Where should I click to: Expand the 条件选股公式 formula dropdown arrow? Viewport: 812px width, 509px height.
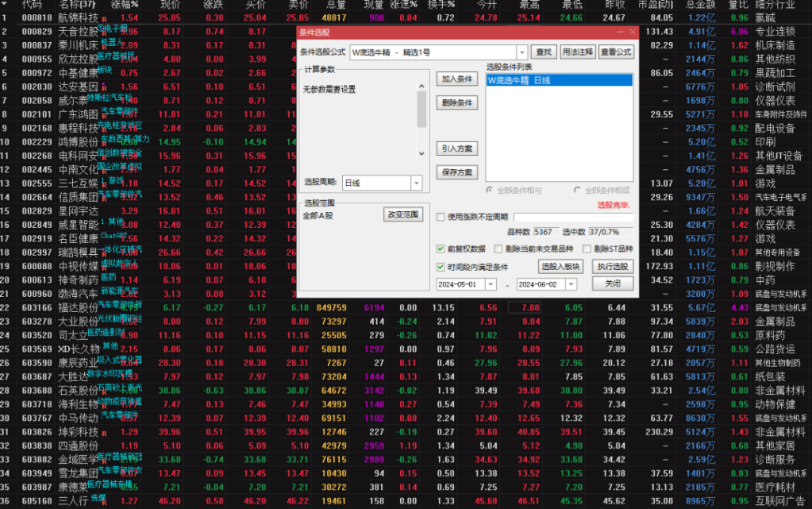(x=521, y=52)
